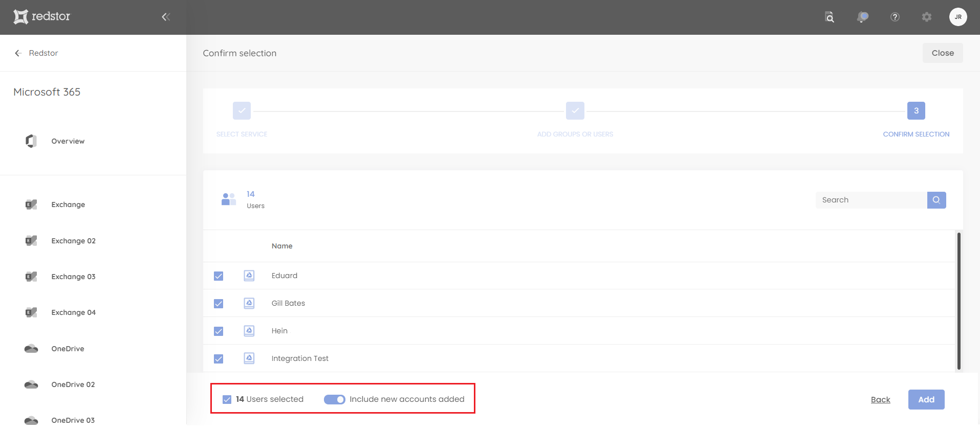980x431 pixels.
Task: Click the Microsoft 365 heading
Action: 47,92
